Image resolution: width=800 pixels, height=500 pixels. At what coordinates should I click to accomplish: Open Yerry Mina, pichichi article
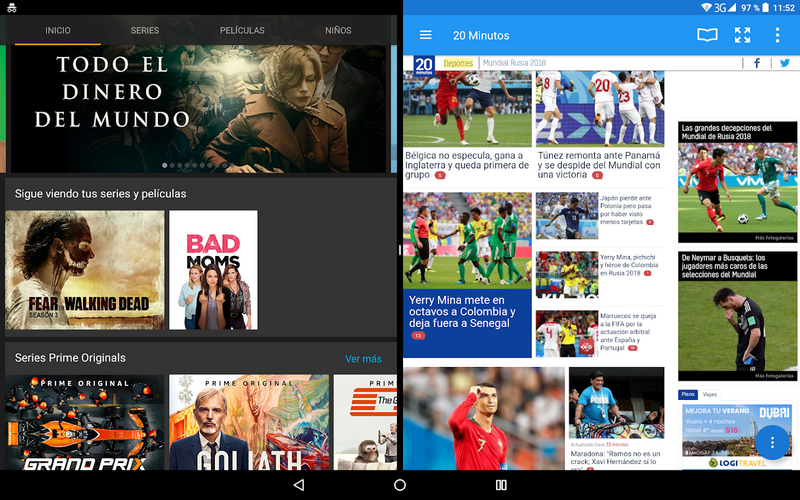[629, 265]
